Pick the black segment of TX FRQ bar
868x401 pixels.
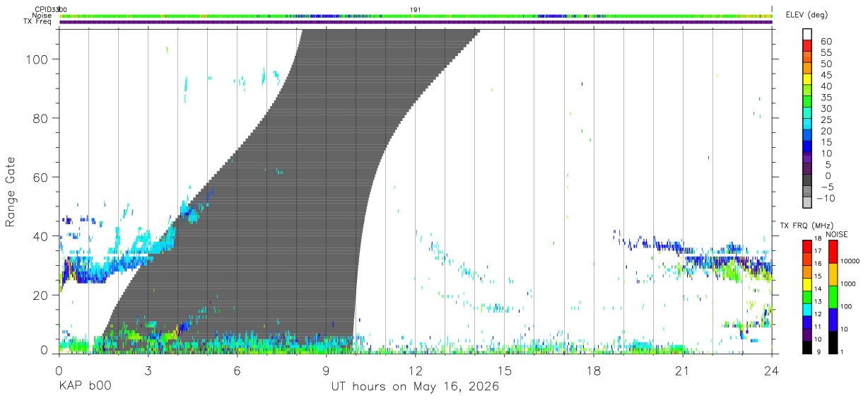[807, 347]
